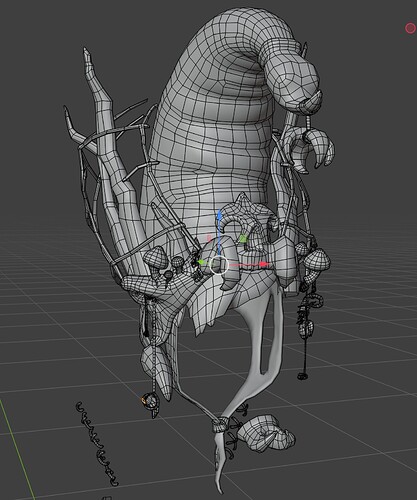Grab the green Y-axis move arrow
Image resolution: width=417 pixels, height=500 pixels.
pos(201,263)
